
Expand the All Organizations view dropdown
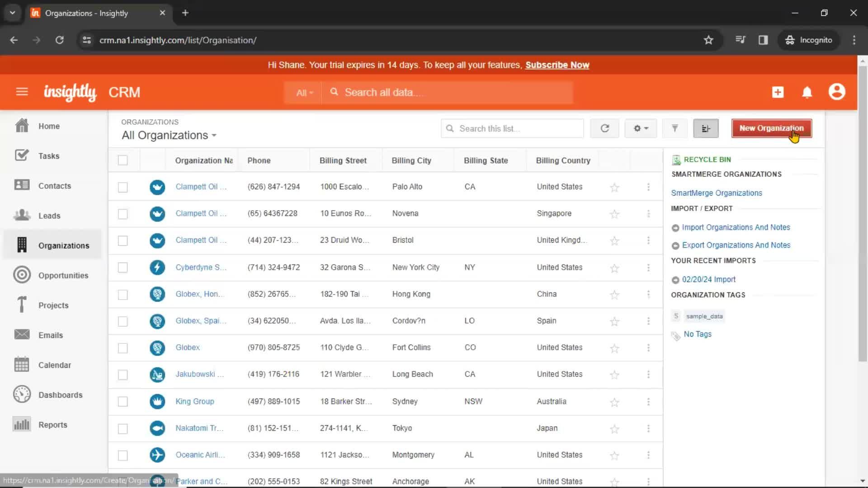(x=169, y=136)
